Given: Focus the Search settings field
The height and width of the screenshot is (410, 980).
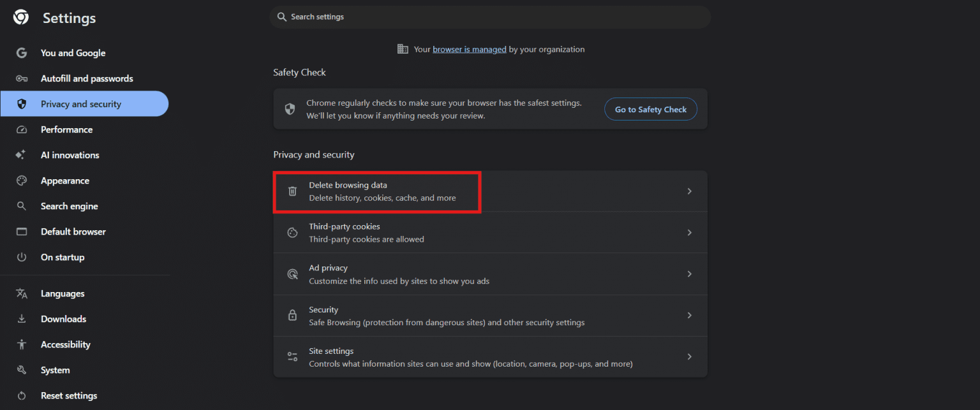Looking at the screenshot, I should coord(490,17).
